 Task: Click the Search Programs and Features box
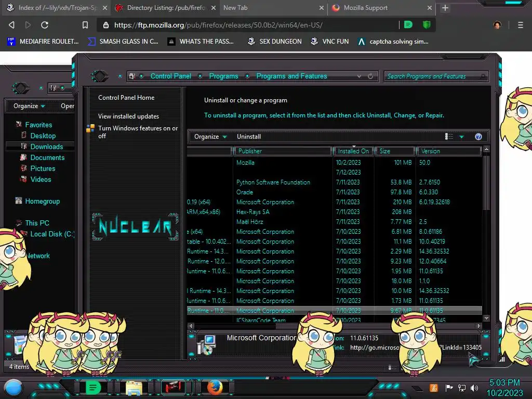tap(436, 76)
